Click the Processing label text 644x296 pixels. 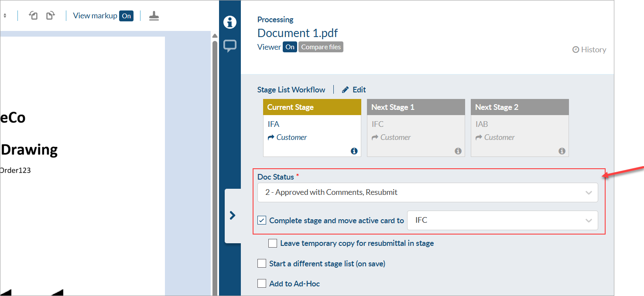275,19
